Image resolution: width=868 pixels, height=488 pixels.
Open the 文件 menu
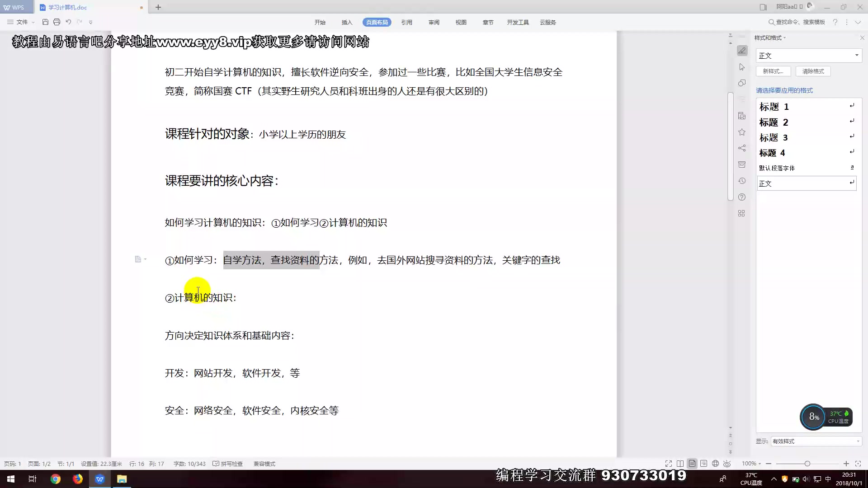click(x=21, y=22)
